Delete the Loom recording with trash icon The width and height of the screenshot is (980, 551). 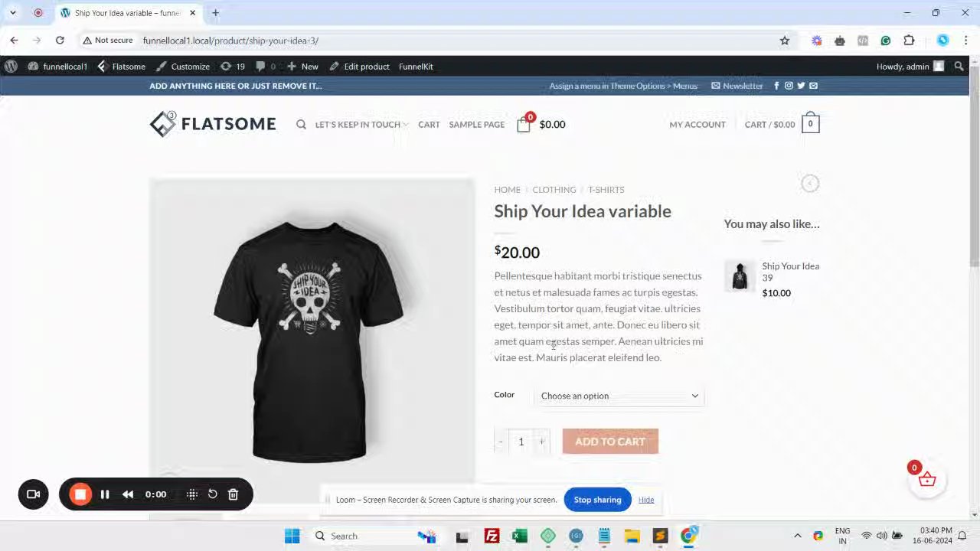tap(234, 494)
